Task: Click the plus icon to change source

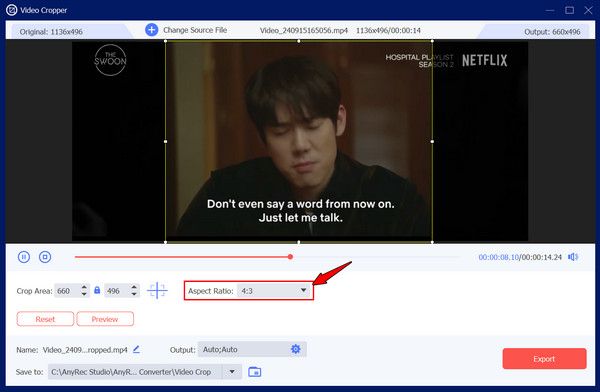Action: tap(152, 30)
